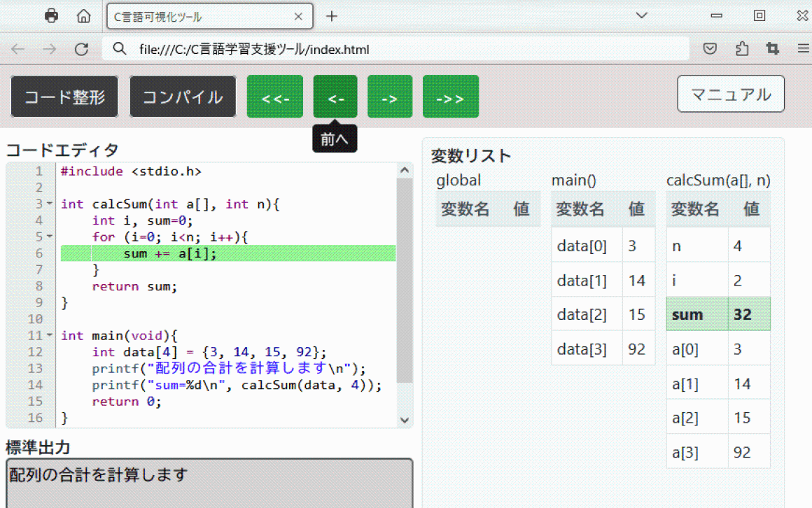
Task: Click editor scrollbar up arrow
Action: [x=405, y=170]
